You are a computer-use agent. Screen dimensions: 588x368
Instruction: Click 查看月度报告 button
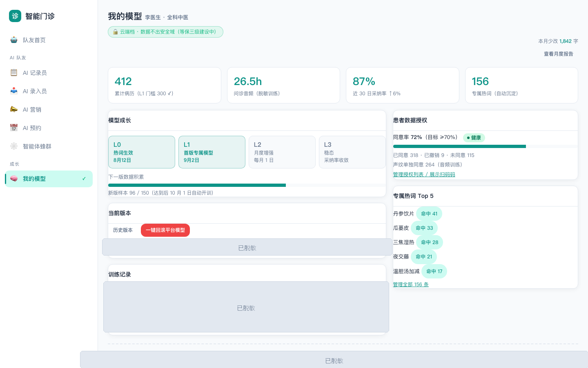click(x=558, y=54)
